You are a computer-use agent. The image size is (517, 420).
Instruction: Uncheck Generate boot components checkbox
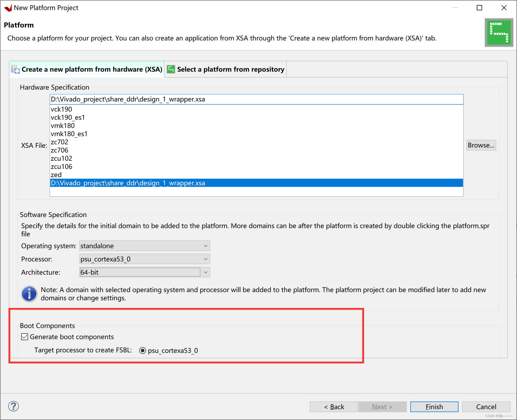tap(25, 337)
